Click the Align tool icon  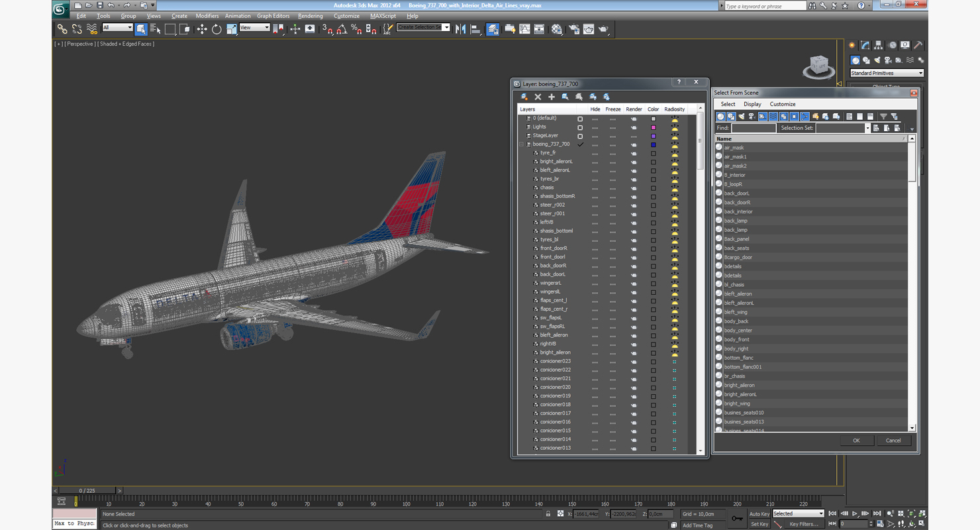[x=475, y=29]
